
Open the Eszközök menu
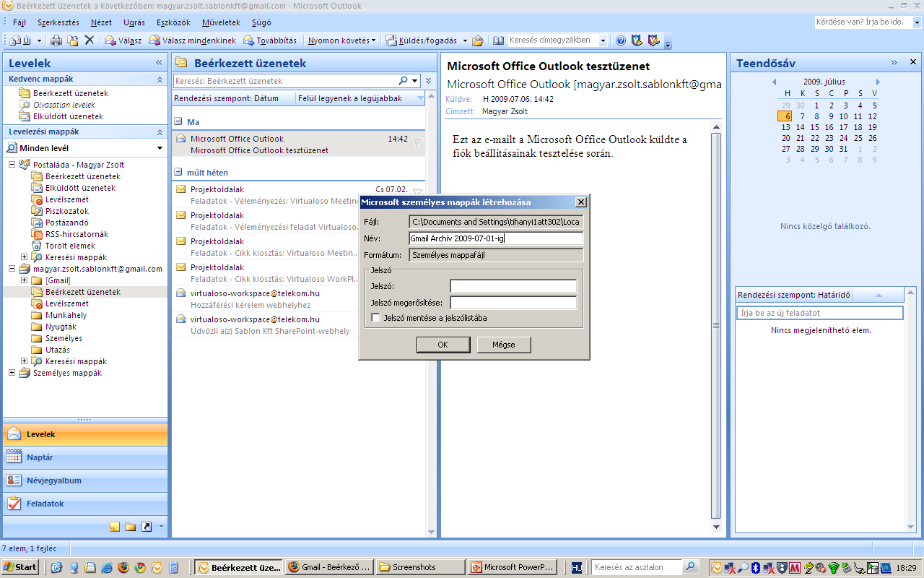172,22
